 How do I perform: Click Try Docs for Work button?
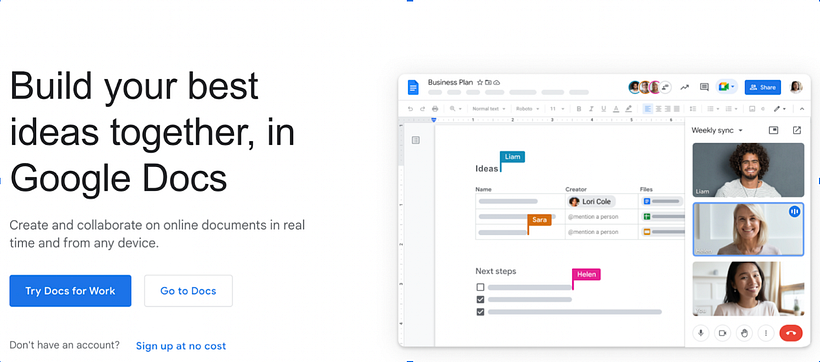(x=70, y=291)
